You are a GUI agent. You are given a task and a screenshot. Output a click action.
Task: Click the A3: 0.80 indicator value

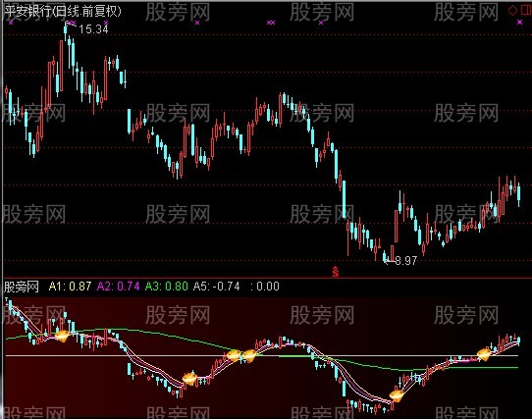point(167,287)
